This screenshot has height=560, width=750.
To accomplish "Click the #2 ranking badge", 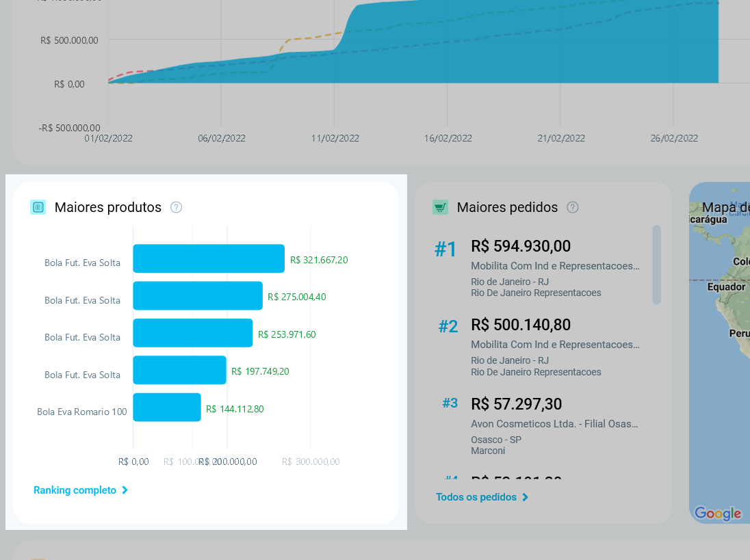I will click(448, 327).
